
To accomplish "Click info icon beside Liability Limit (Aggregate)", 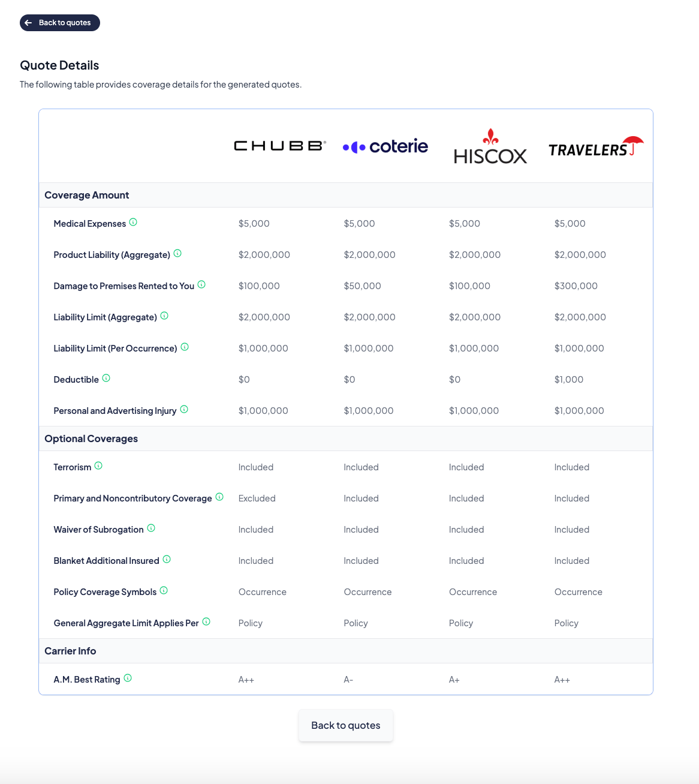I will 164,316.
